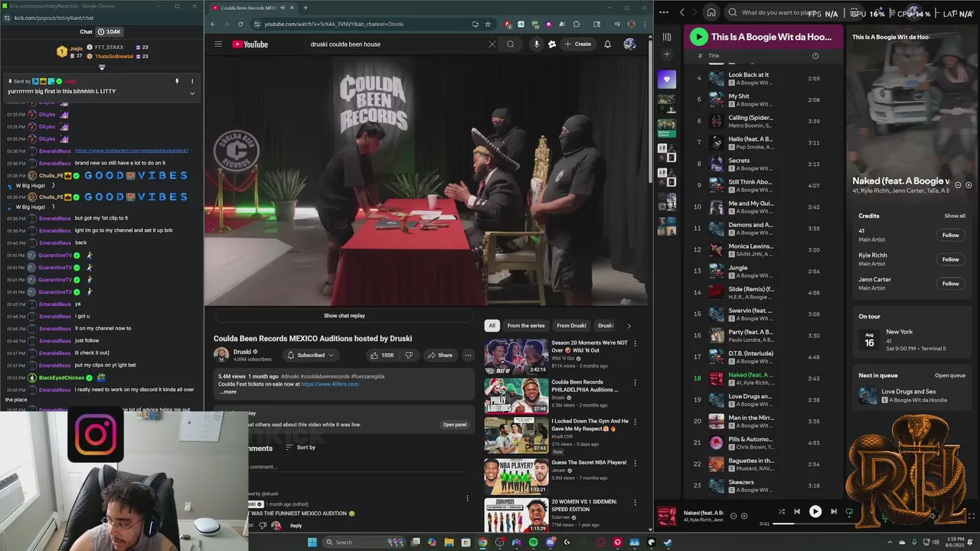Like the video with 105K thumbs up
980x551 pixels.
pyautogui.click(x=382, y=355)
